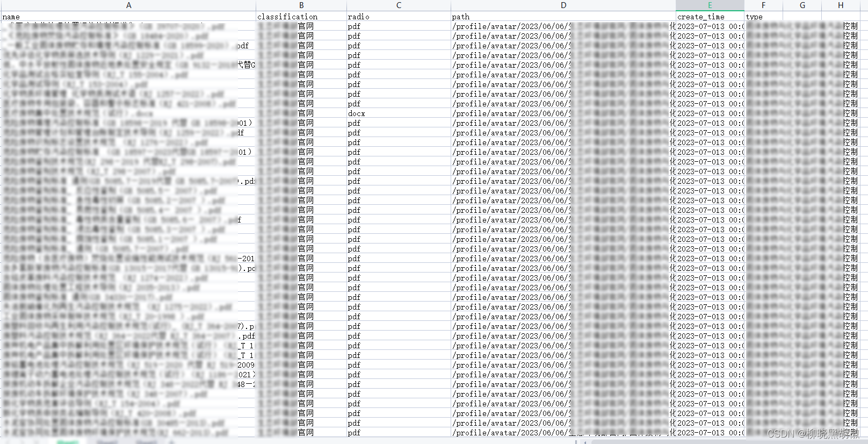Viewport: 868px width, 444px height.
Task: Select column H header
Action: (x=841, y=5)
